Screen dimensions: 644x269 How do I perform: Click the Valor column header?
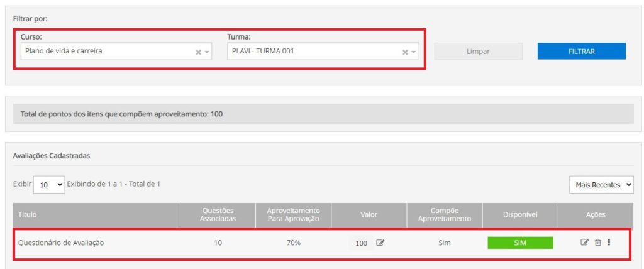coord(369,214)
